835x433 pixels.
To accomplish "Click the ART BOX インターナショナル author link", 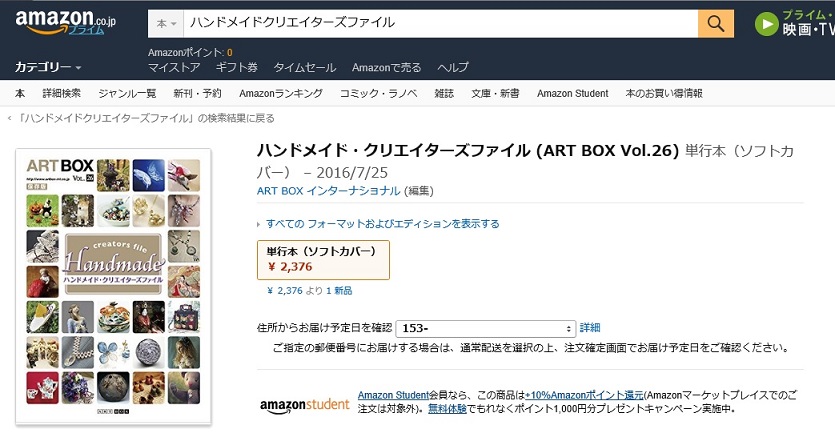I will pyautogui.click(x=329, y=191).
